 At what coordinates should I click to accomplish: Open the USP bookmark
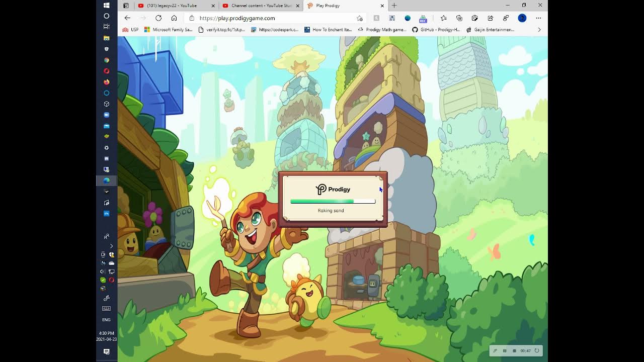pos(131,30)
